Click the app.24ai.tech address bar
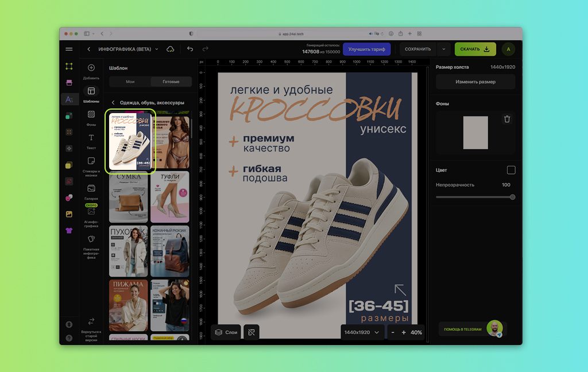The width and height of the screenshot is (588, 372). click(291, 34)
